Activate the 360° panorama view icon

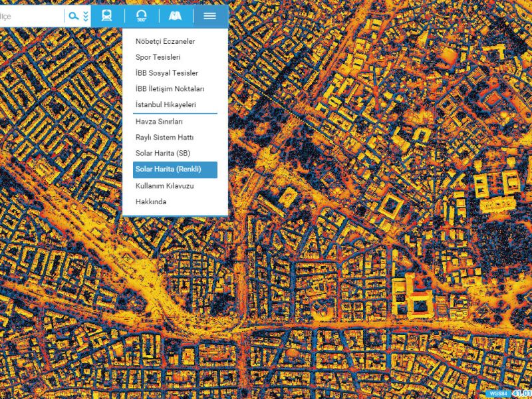141,16
